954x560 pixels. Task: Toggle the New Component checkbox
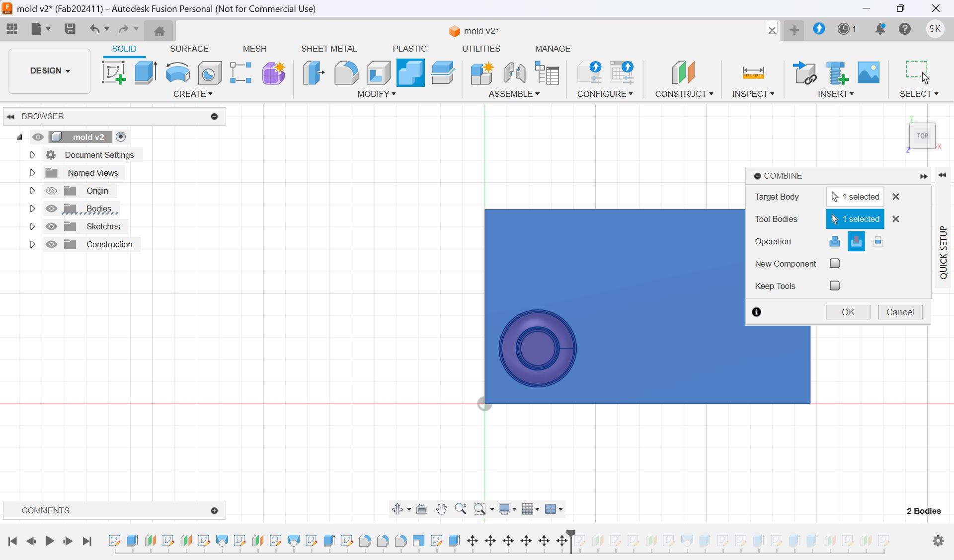(x=835, y=264)
